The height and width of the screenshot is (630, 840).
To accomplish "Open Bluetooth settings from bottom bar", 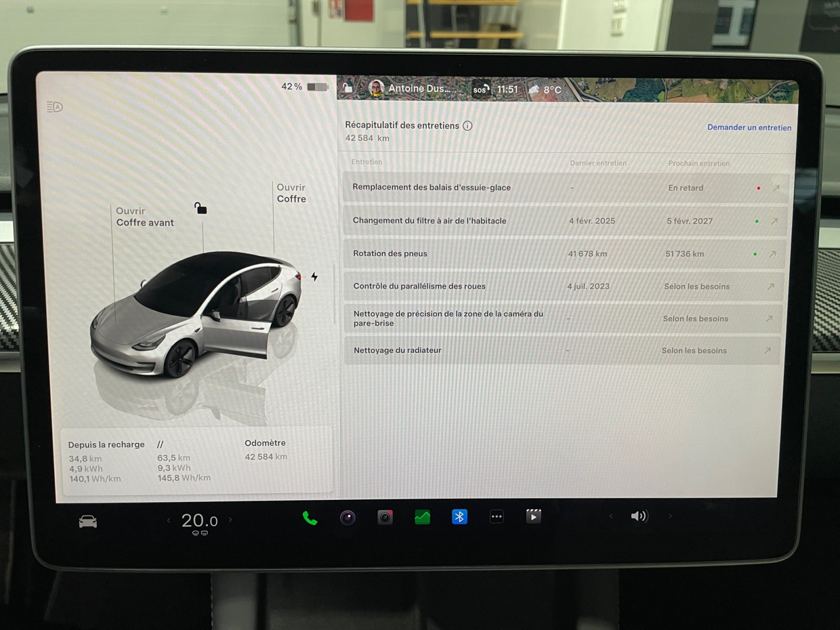I will coord(459,517).
